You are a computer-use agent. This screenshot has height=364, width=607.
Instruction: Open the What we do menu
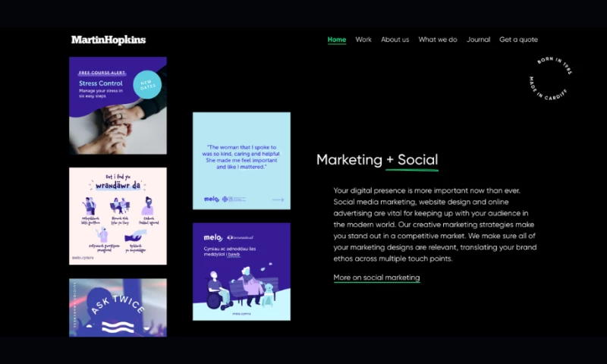click(438, 39)
